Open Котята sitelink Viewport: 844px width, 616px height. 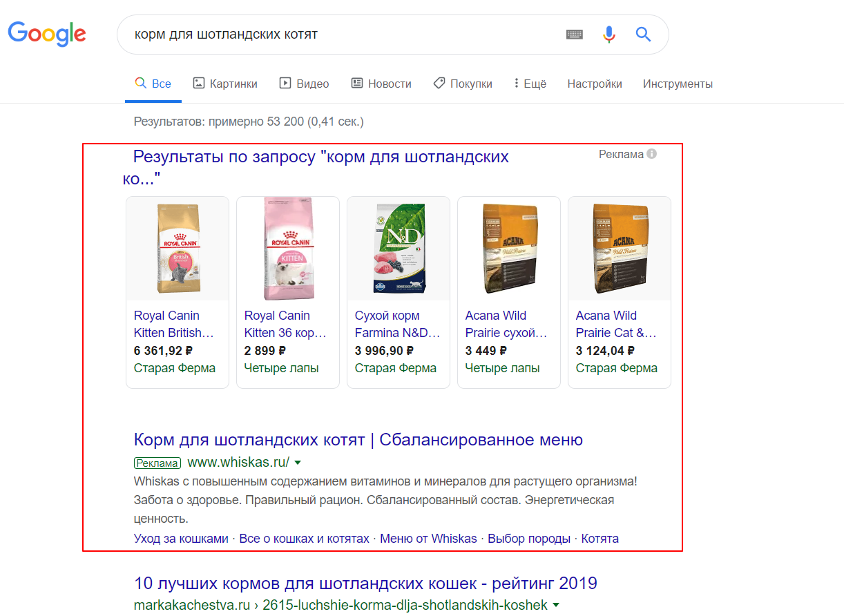600,539
